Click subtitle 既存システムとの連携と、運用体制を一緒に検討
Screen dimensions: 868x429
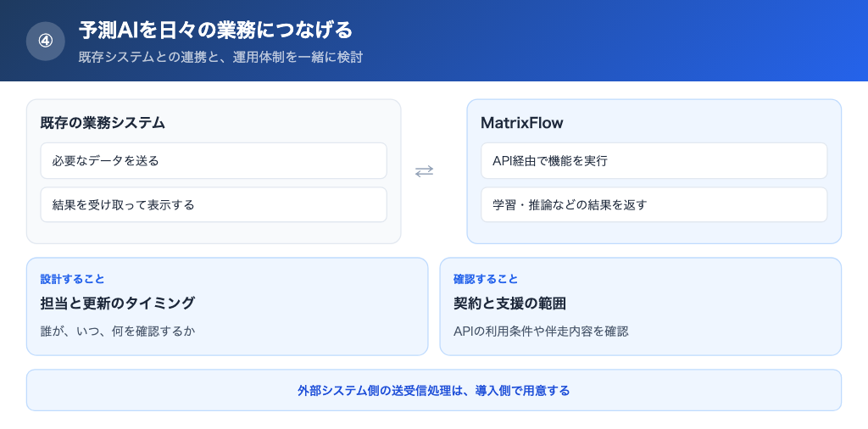[220, 57]
